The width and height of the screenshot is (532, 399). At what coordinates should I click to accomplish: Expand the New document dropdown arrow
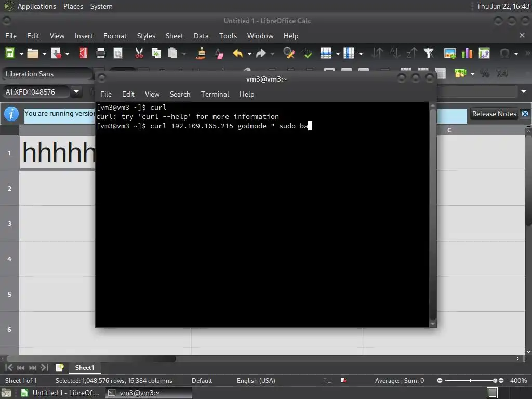click(21, 54)
